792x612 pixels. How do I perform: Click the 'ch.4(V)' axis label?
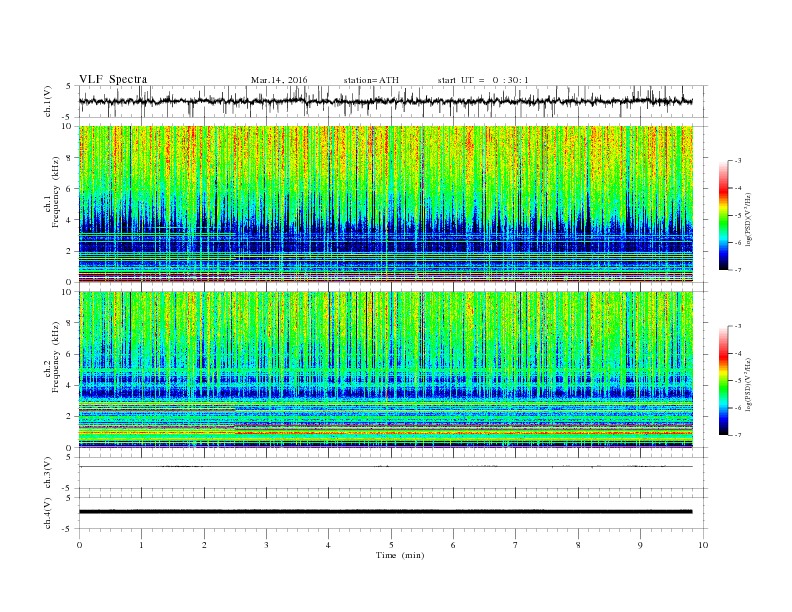pos(48,513)
